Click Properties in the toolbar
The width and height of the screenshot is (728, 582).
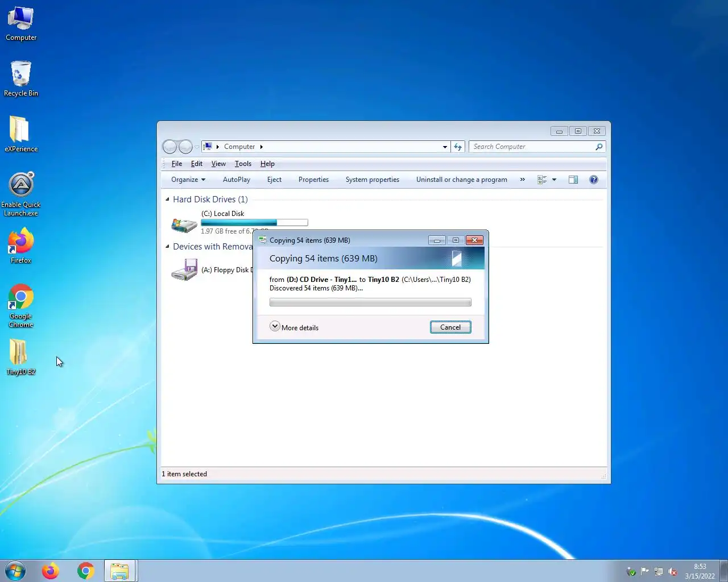(x=313, y=180)
